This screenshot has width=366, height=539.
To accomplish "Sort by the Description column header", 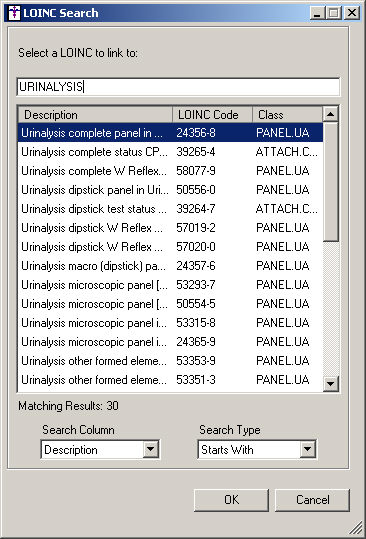I will pos(95,114).
